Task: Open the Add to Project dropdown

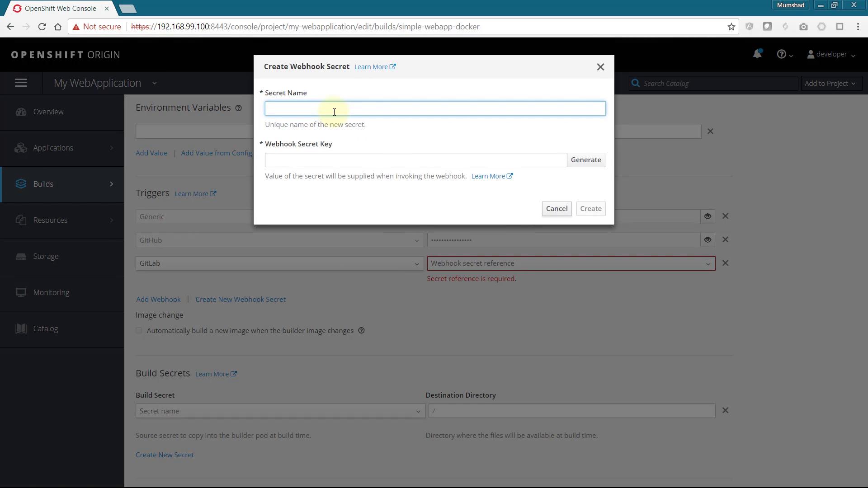Action: click(831, 83)
